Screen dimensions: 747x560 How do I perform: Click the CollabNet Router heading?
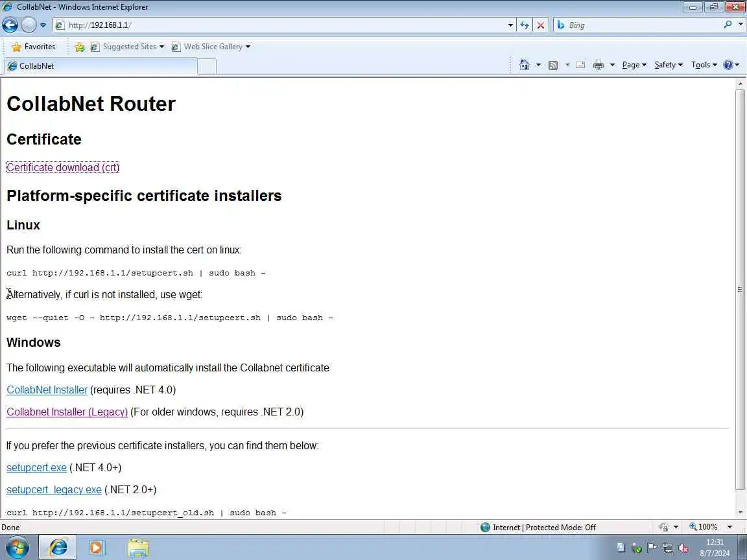91,104
